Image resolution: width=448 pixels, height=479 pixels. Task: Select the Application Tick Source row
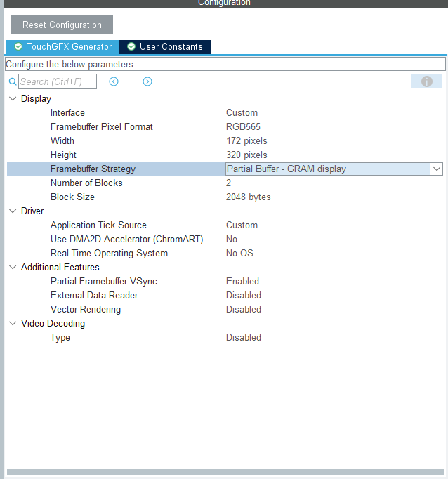coord(225,225)
